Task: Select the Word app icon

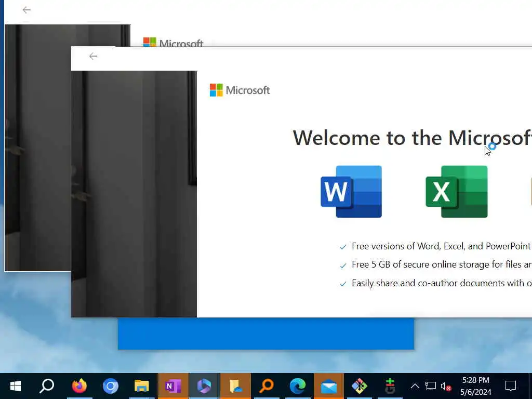Action: (x=351, y=192)
